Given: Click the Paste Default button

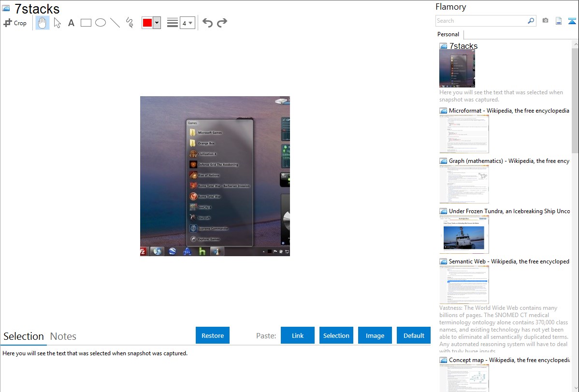Looking at the screenshot, I should (414, 335).
